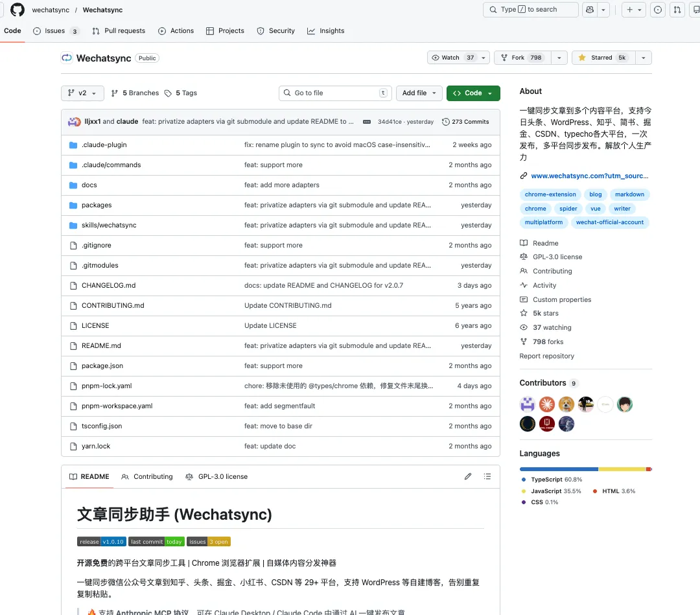Select the Code tab
The width and height of the screenshot is (700, 615).
click(12, 31)
